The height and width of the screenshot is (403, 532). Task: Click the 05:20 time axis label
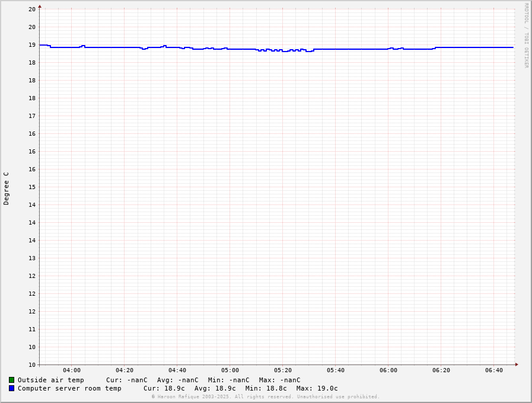283,370
